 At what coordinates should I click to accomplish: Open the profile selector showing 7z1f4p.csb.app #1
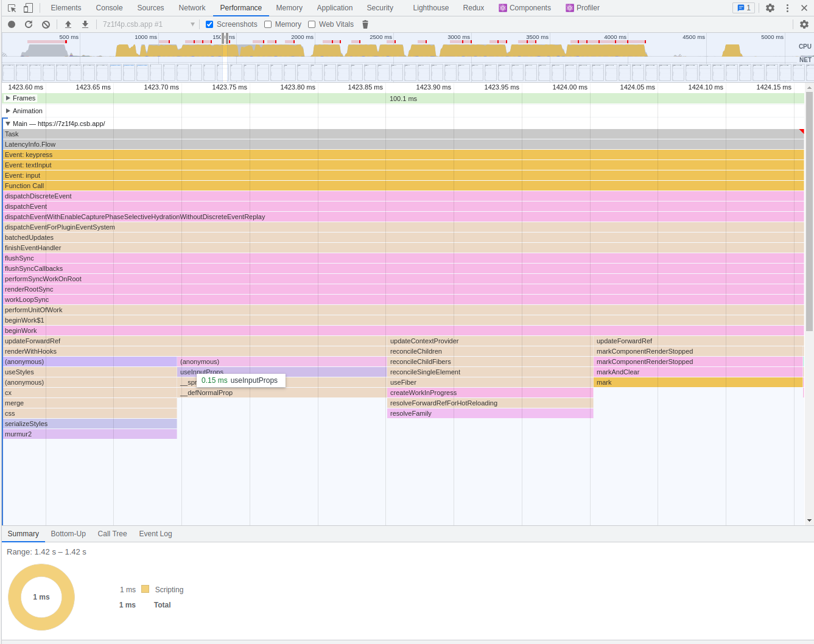146,24
